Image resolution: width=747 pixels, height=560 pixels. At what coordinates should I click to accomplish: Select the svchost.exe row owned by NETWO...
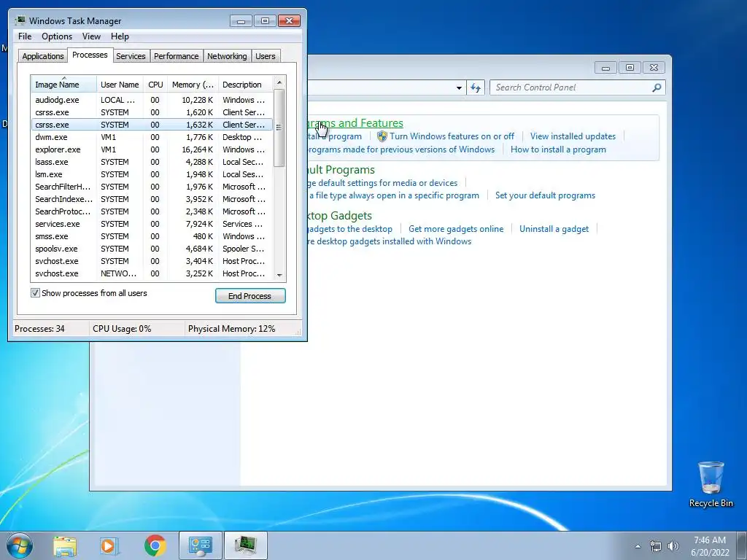click(152, 273)
